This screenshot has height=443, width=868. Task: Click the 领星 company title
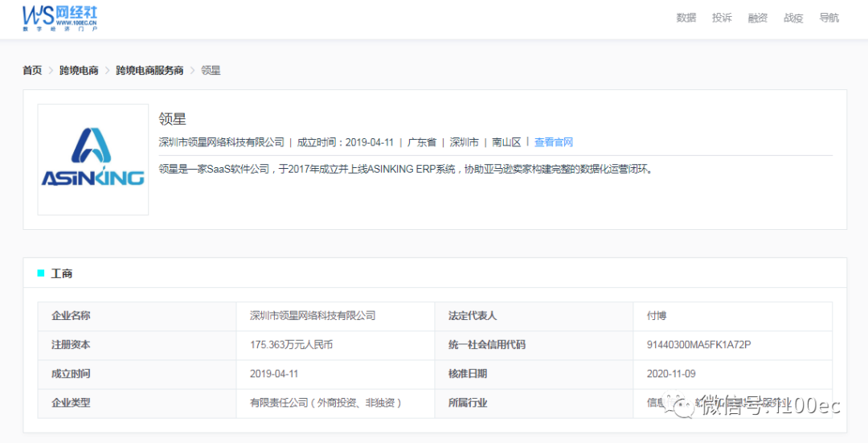(173, 119)
